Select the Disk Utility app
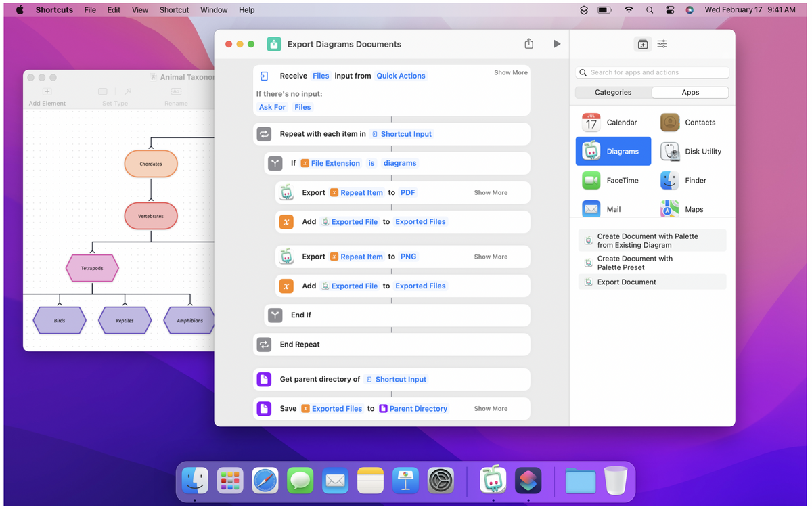This screenshot has height=509, width=812. pyautogui.click(x=692, y=152)
